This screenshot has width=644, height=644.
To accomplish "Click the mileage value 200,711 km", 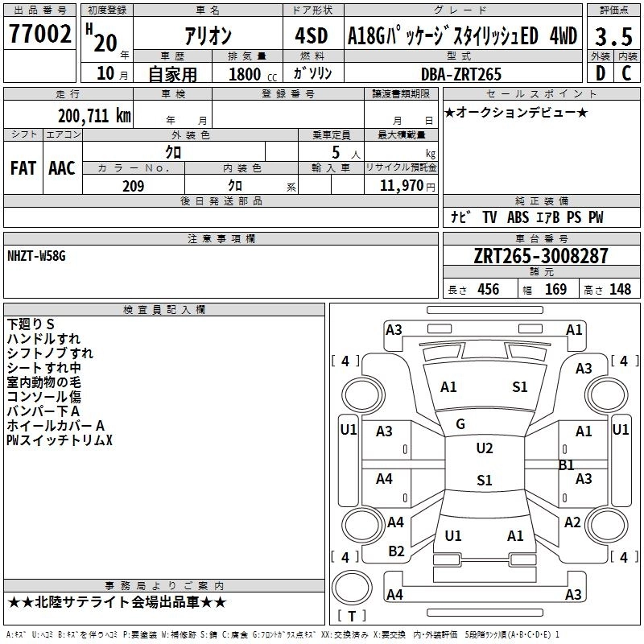I will point(94,115).
